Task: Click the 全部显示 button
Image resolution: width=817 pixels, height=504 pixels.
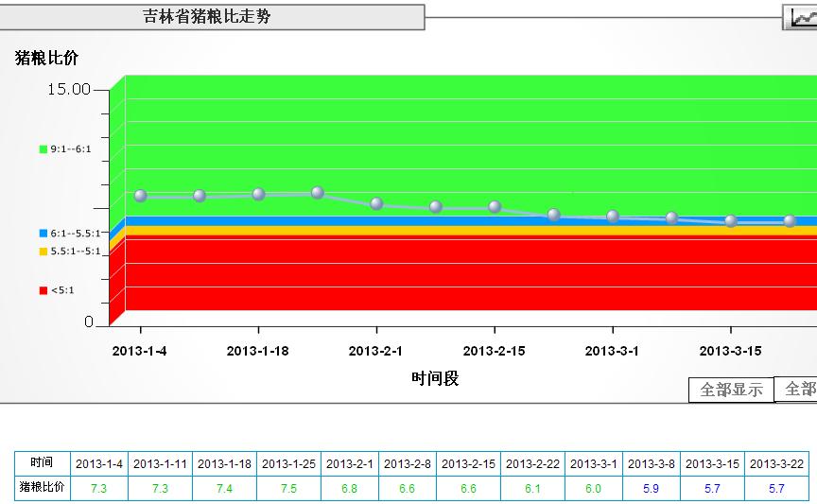Action: (731, 390)
